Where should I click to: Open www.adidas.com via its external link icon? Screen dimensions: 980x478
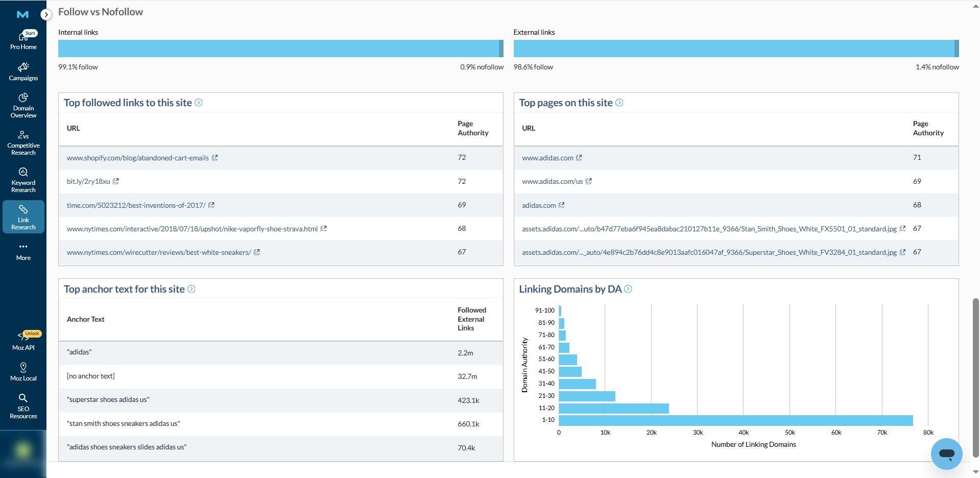(x=579, y=157)
